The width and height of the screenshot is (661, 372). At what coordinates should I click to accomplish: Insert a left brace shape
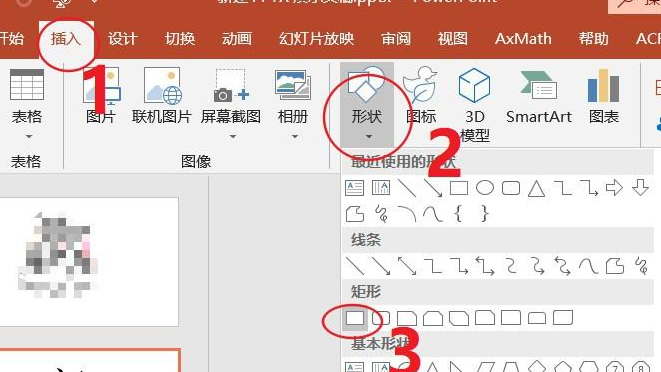click(459, 213)
